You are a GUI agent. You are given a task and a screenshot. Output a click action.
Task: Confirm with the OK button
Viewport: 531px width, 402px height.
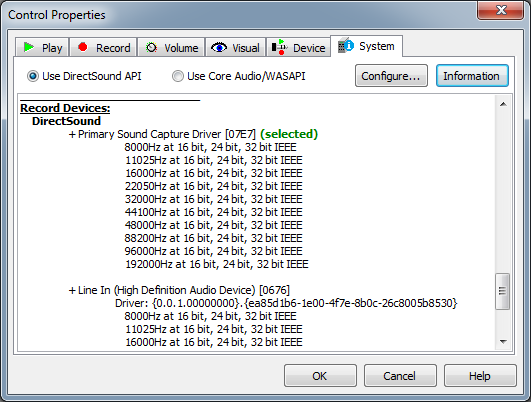pos(320,376)
